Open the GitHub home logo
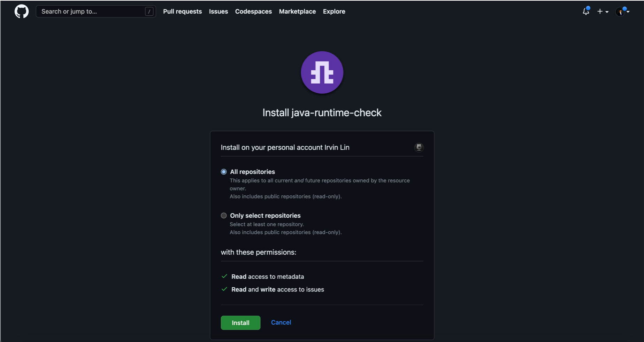 [x=22, y=11]
